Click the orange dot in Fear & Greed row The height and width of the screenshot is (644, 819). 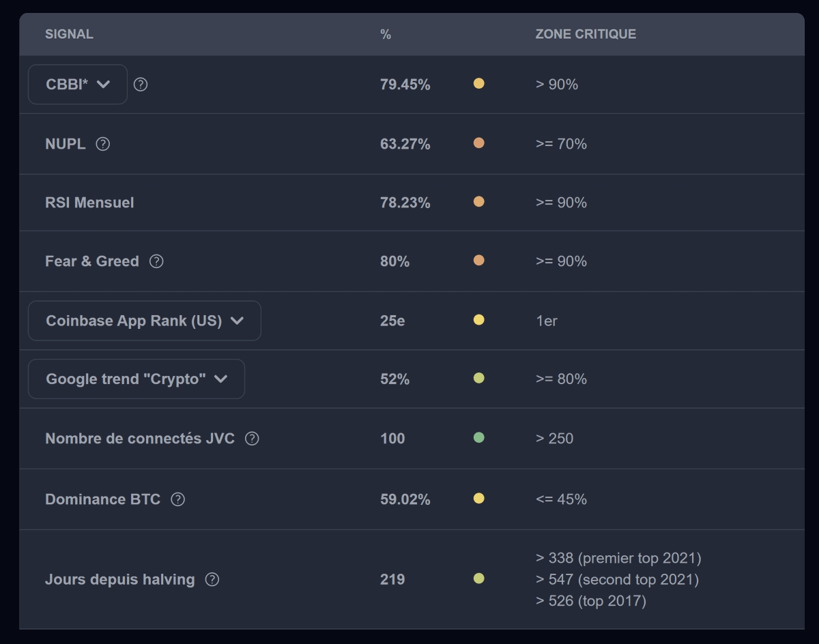479,261
